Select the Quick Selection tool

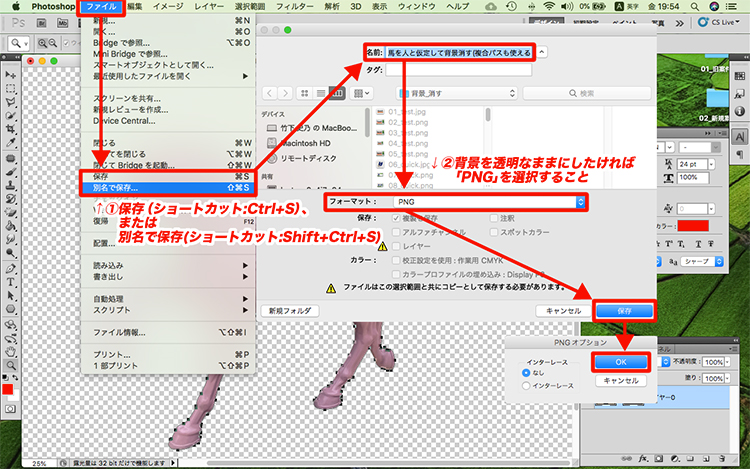coord(11,115)
